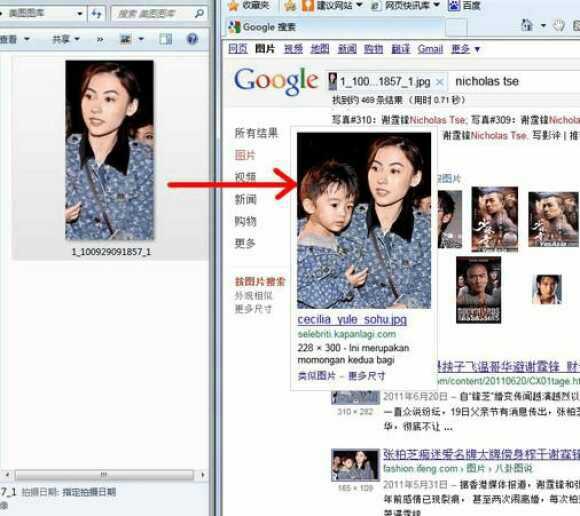The image size is (580, 516).
Task: Click the Baidu paw icon in favorites bar
Action: coord(454,5)
